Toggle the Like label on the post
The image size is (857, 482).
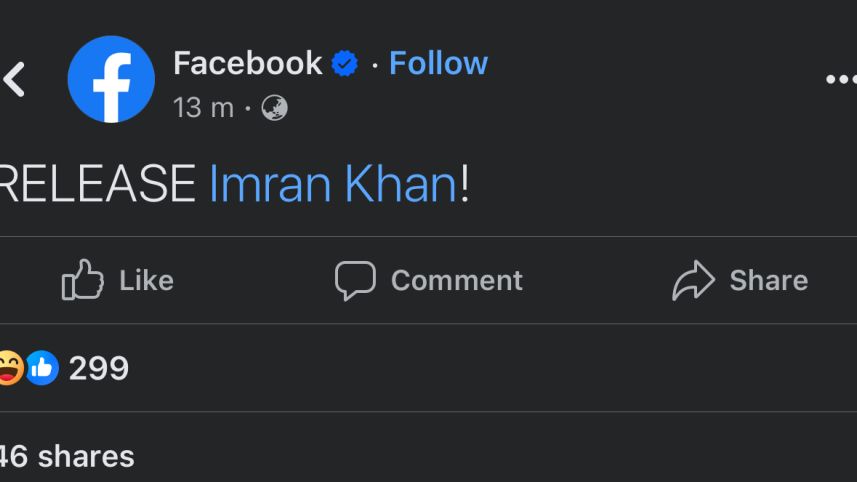click(x=146, y=280)
